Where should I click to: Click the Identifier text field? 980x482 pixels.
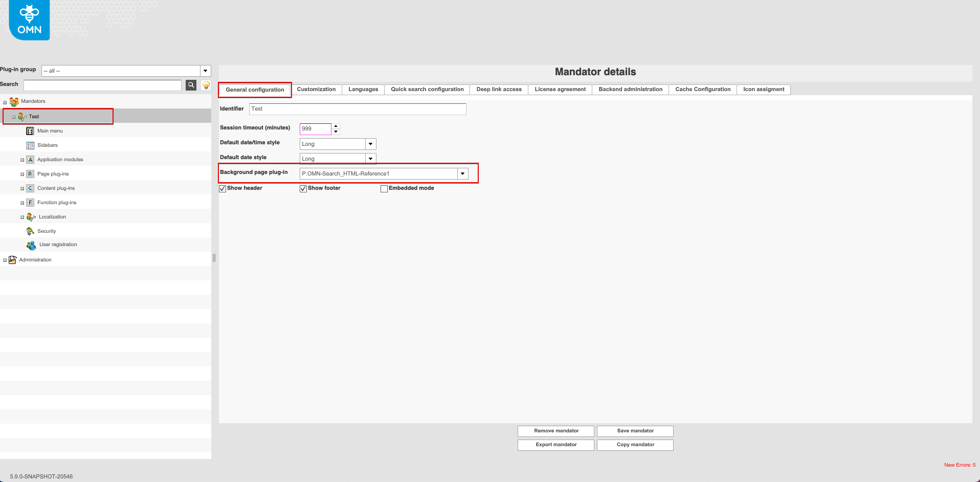tap(358, 109)
